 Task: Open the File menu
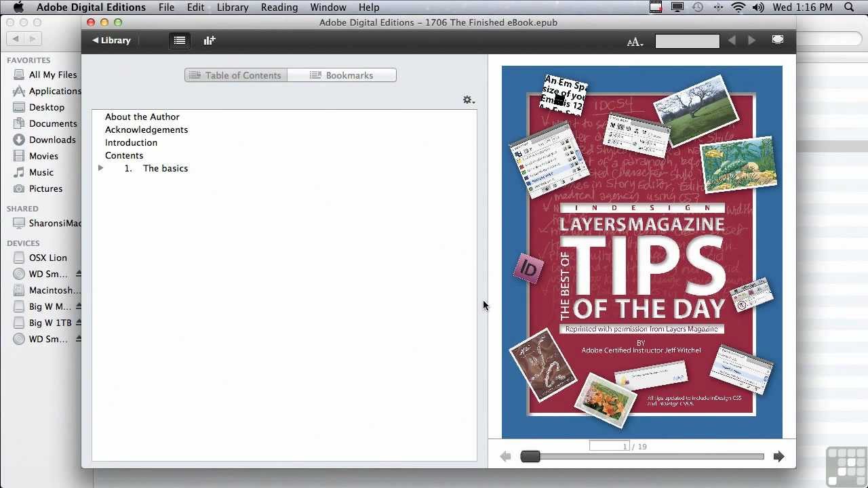coord(166,7)
